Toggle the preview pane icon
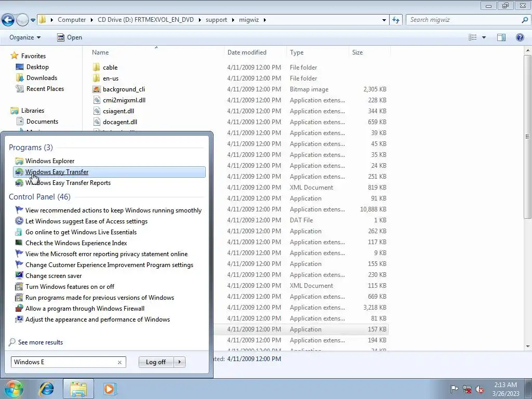This screenshot has height=399, width=532. coord(501,37)
